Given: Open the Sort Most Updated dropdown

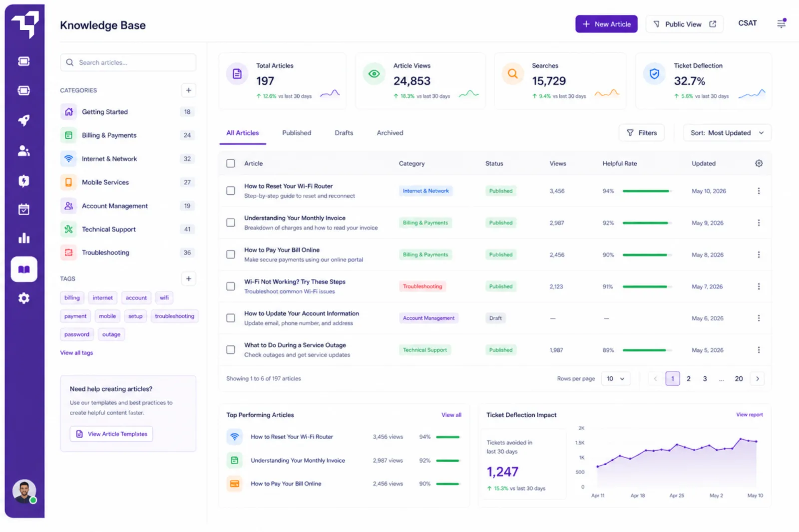Looking at the screenshot, I should [x=727, y=133].
